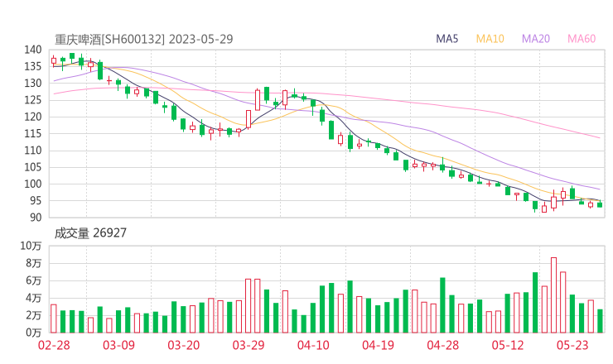Click the 03-20 date axis label

point(184,345)
